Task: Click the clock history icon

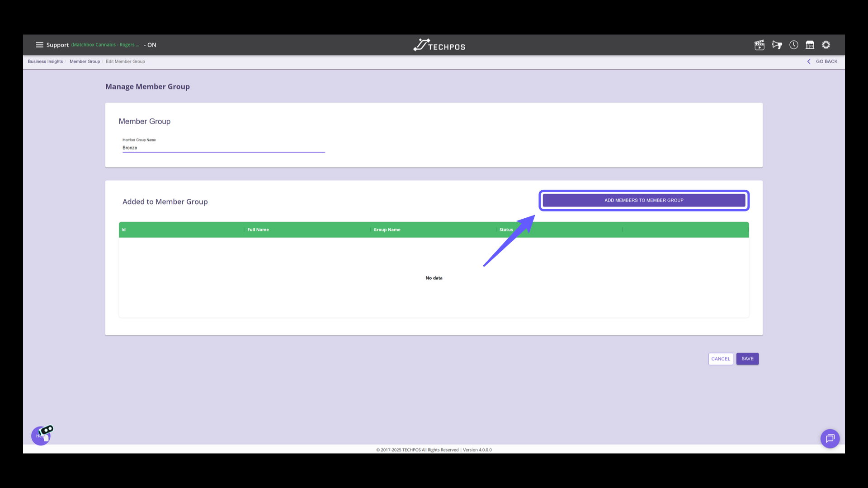Action: (794, 45)
